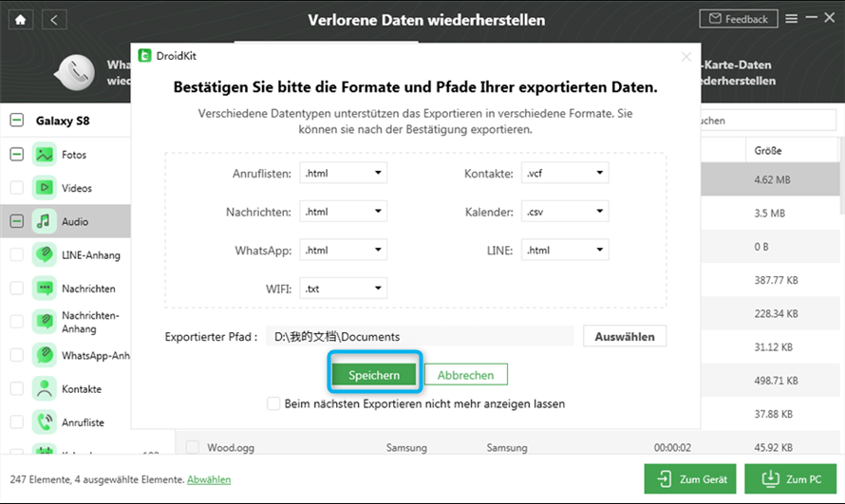Click the Anrufliste phone icon
Screen dimensions: 845x504
pyautogui.click(x=45, y=422)
